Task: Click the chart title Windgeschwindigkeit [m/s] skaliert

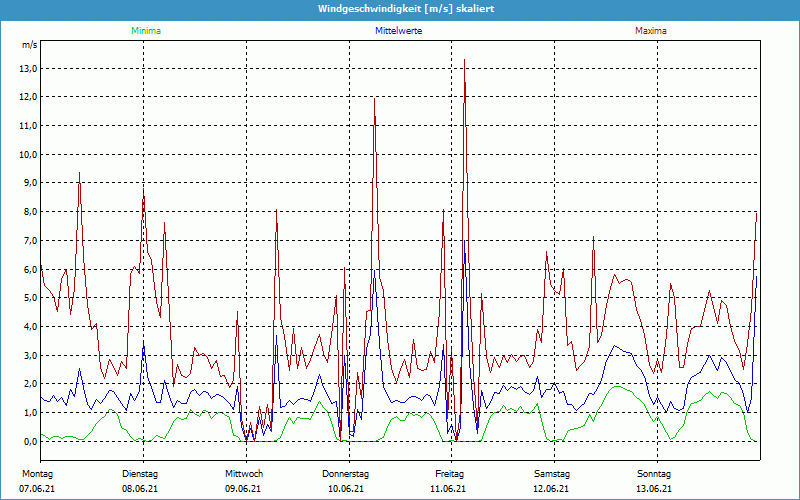Action: pos(406,9)
